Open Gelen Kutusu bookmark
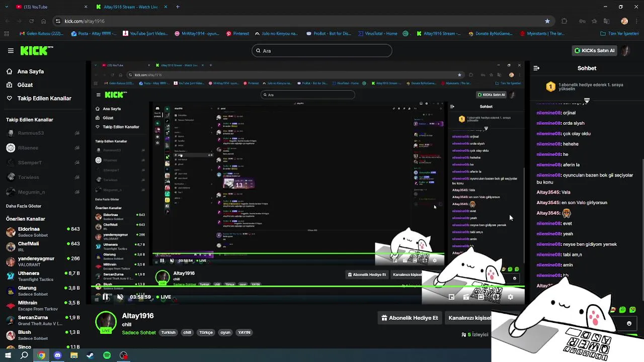 [x=42, y=34]
